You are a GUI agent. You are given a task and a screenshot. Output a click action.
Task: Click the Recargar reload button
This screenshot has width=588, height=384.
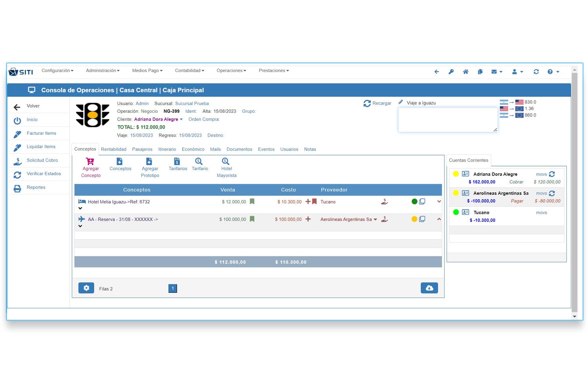click(377, 103)
